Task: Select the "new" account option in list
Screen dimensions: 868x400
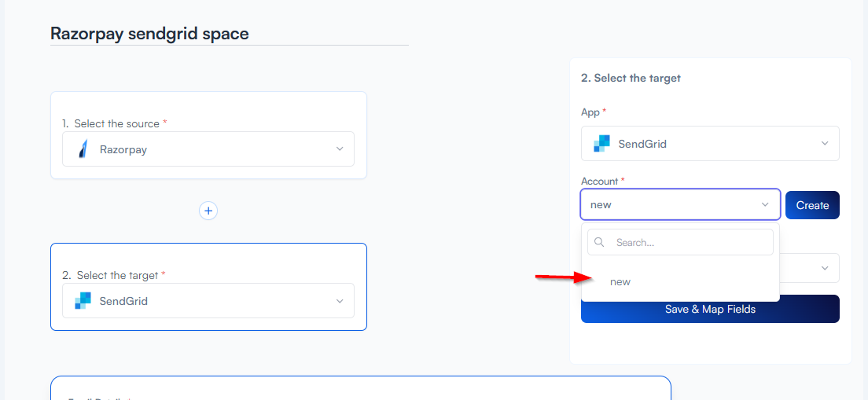Action: coord(620,282)
